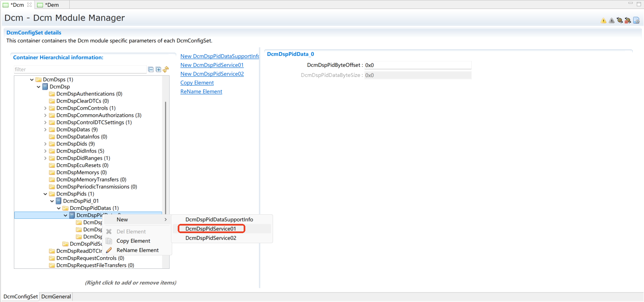The height and width of the screenshot is (302, 644).
Task: Click the document with gear icon
Action: click(x=636, y=20)
